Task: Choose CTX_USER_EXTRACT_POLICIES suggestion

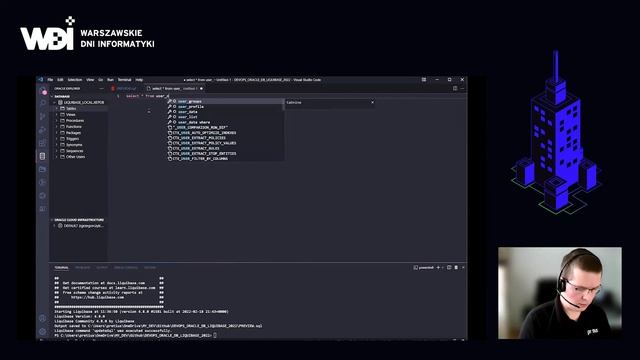Action: pos(225,138)
